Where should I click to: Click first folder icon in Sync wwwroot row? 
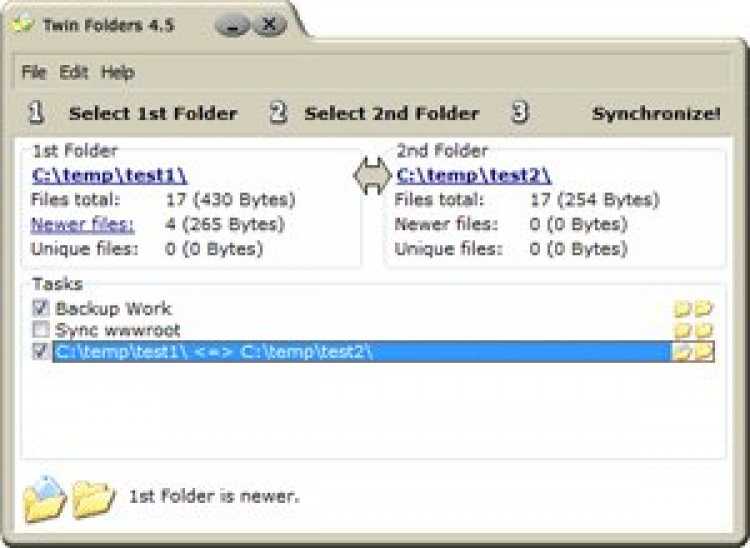tap(683, 330)
